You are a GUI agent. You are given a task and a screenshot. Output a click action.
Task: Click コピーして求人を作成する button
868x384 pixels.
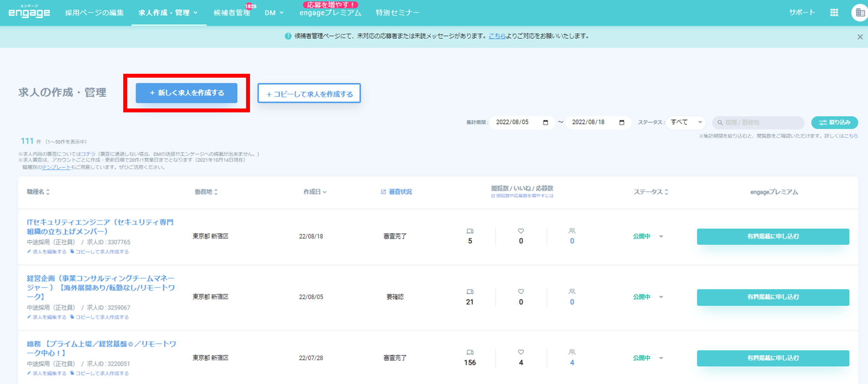point(309,93)
